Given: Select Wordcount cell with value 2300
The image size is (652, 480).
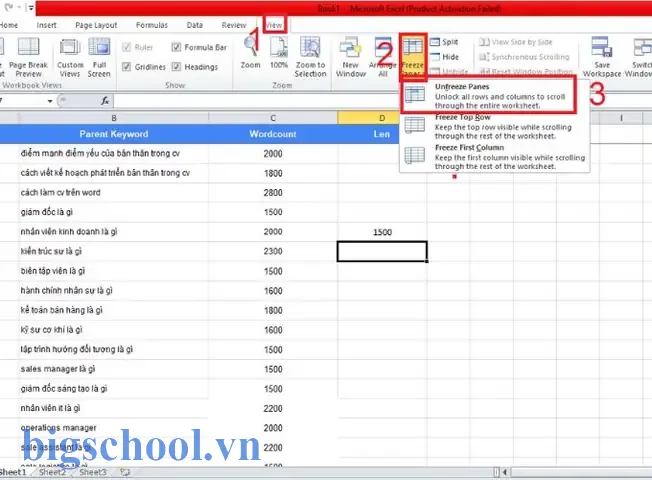Looking at the screenshot, I should tap(273, 251).
